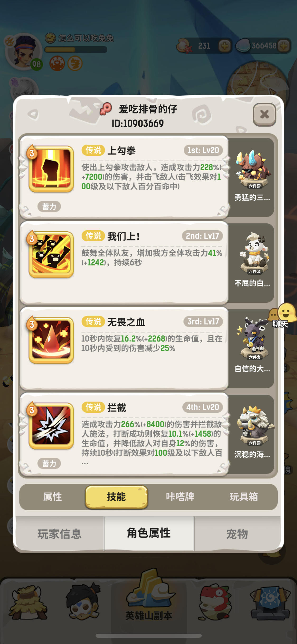The width and height of the screenshot is (297, 644).
Task: Tap the 我们上! rally skill icon
Action: 51,255
